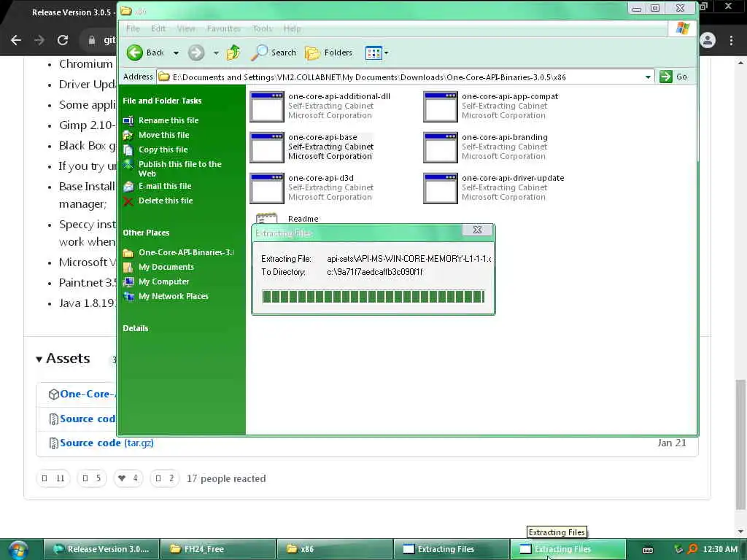Open the Windows Start orb
Screen dimensions: 747x560
click(18, 550)
